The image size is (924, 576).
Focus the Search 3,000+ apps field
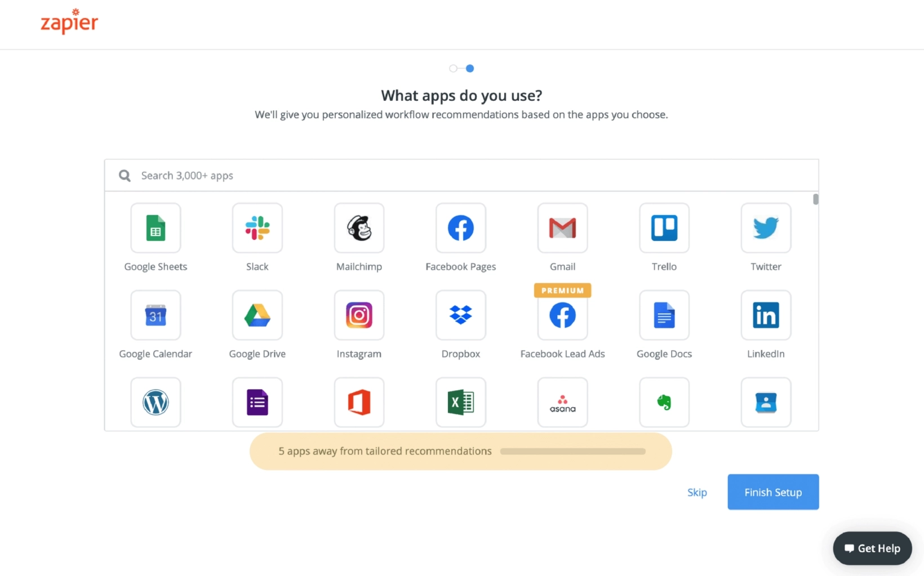tap(461, 176)
